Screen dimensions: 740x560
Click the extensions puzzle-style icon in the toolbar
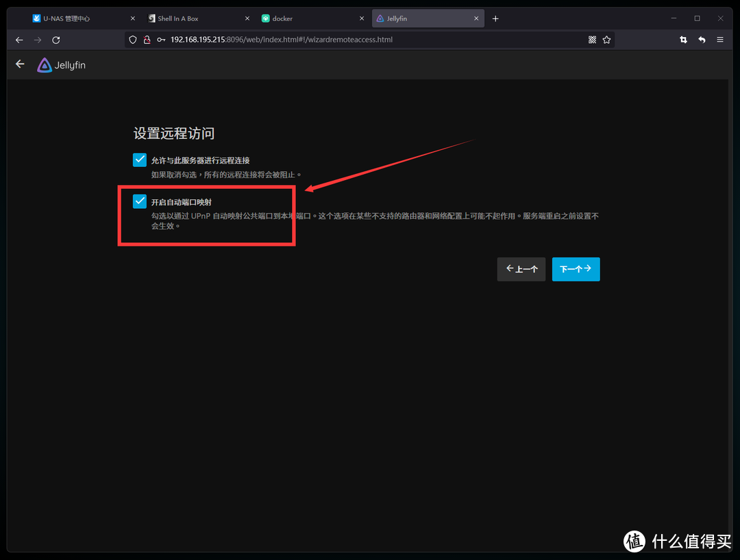(x=592, y=40)
